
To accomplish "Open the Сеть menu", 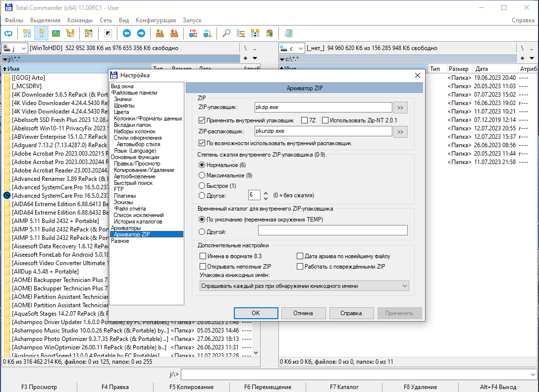I will point(106,20).
